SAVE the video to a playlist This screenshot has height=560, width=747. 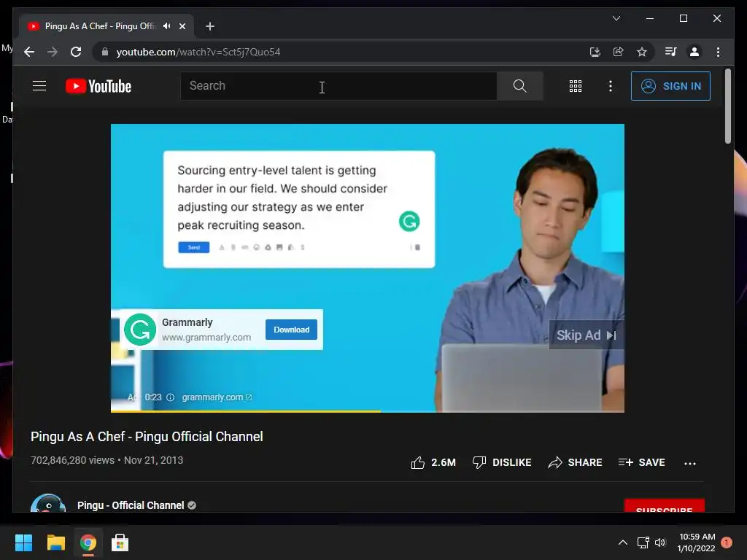click(641, 462)
